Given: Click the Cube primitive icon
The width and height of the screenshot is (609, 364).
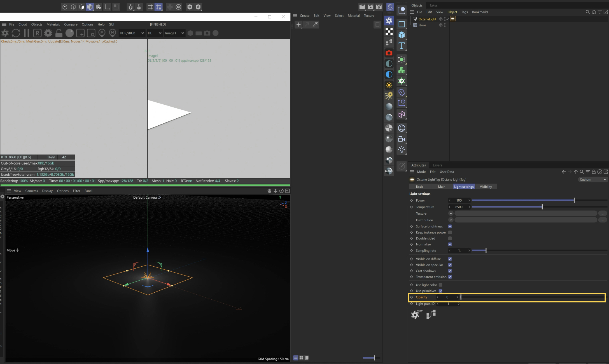Looking at the screenshot, I should coord(402,35).
